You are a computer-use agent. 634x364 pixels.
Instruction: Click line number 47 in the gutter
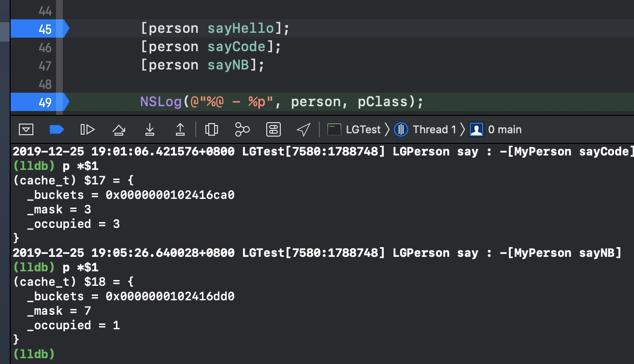(45, 66)
